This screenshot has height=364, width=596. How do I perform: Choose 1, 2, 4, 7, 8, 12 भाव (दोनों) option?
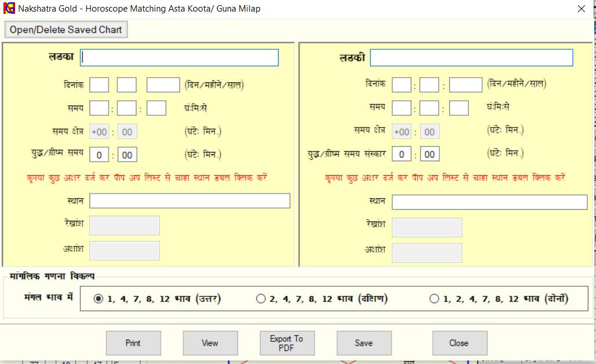[x=434, y=299]
